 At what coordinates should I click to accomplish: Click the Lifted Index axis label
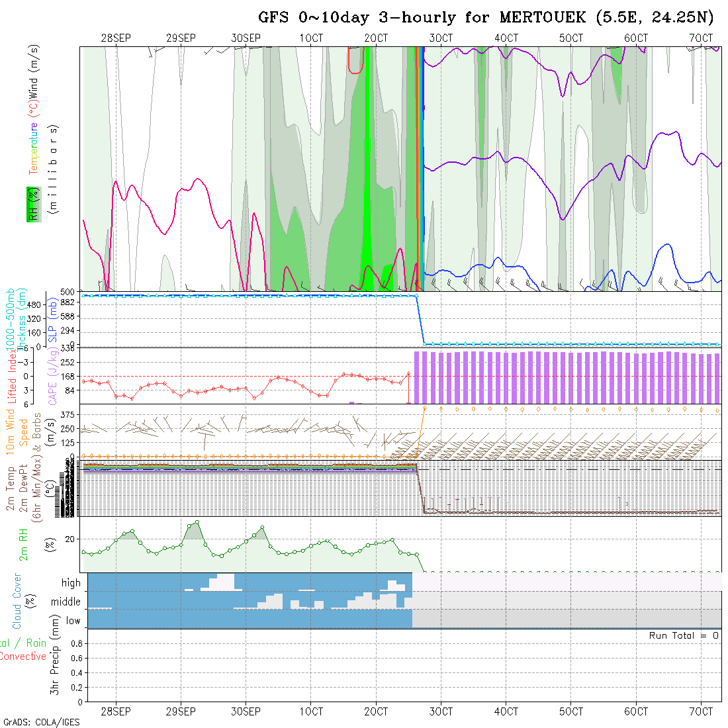point(12,377)
